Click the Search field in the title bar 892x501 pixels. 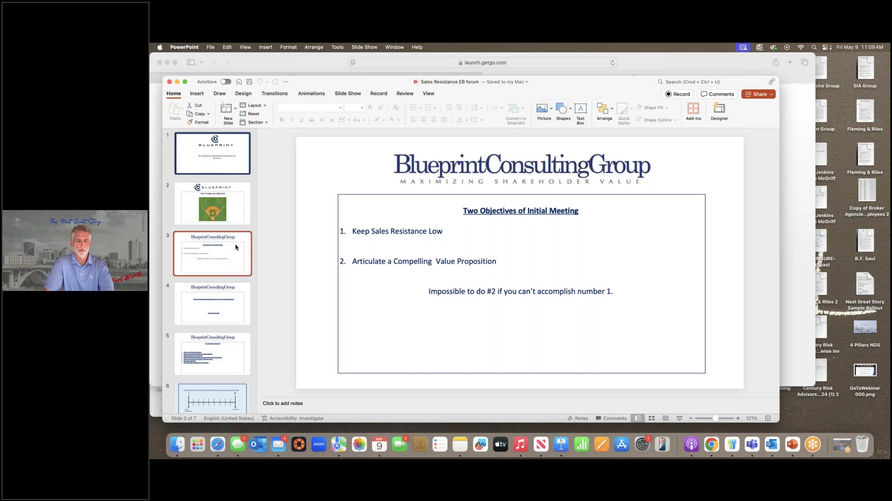click(x=712, y=82)
